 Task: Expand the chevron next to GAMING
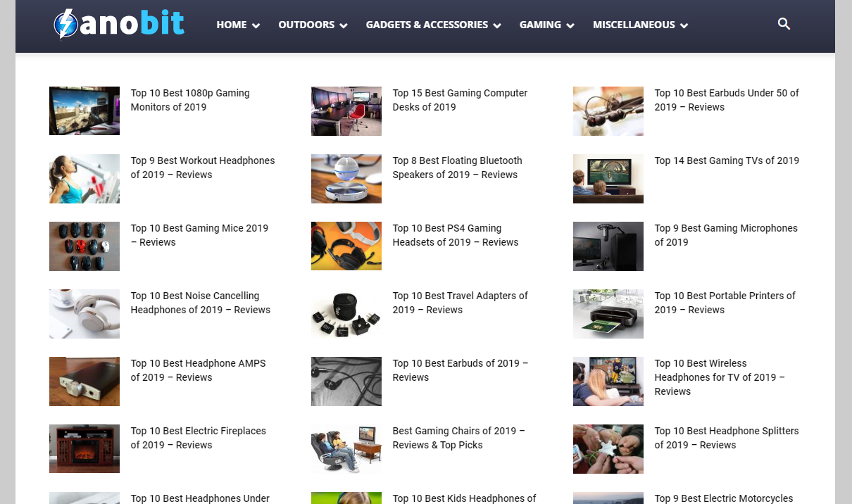[x=570, y=26]
